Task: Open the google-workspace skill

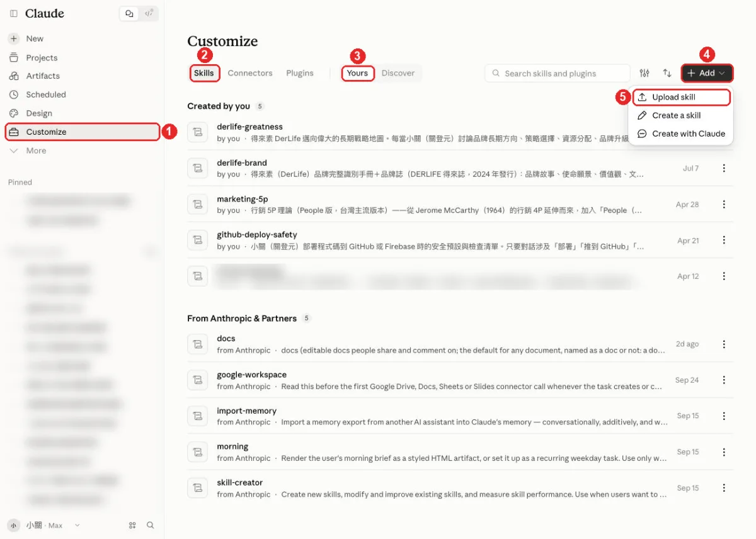Action: [x=460, y=380]
